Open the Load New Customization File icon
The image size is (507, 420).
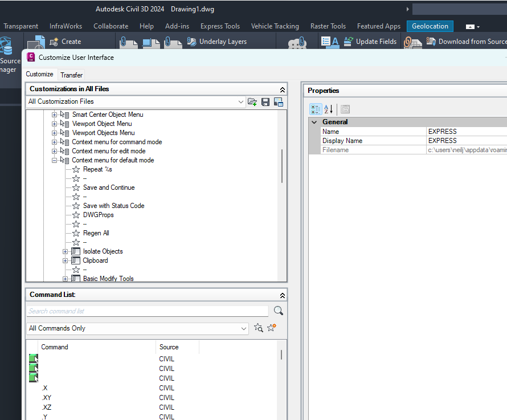click(252, 101)
